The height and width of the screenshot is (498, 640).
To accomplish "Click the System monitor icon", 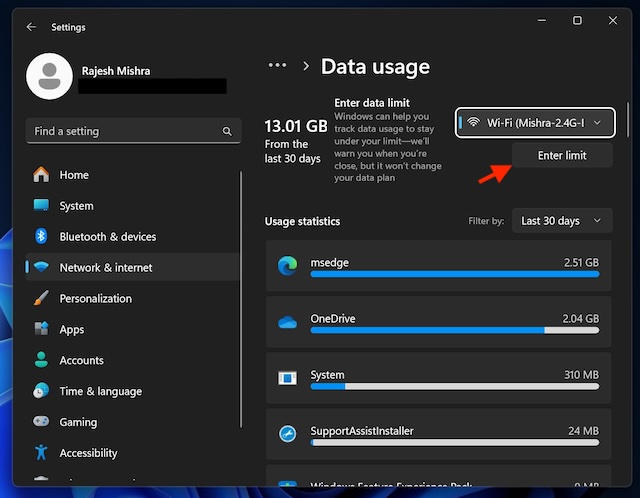I will point(41,205).
